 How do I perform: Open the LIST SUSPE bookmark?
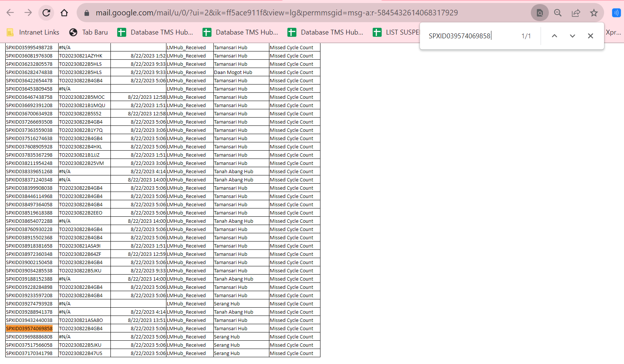396,32
